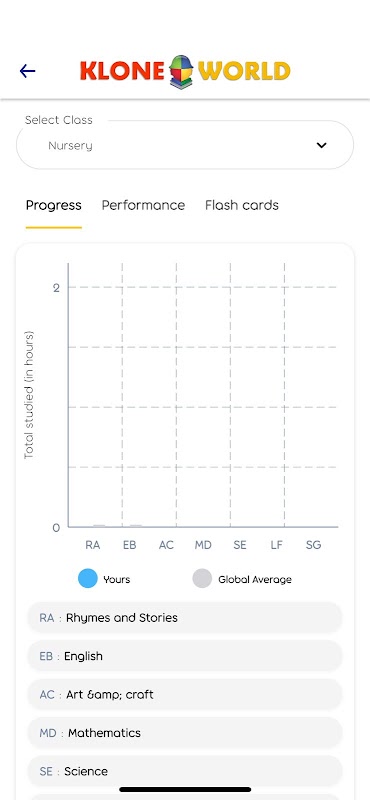Select the Art & craft subject row
370x800 pixels.
pos(185,694)
